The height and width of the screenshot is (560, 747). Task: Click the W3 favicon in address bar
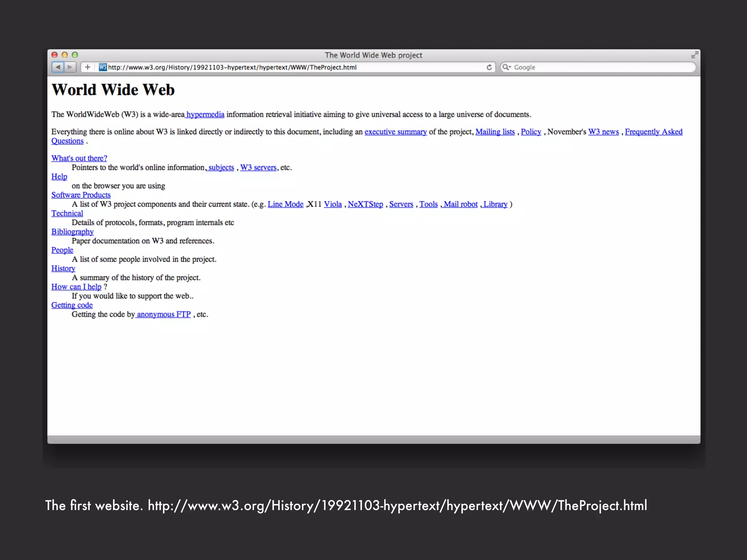(102, 67)
